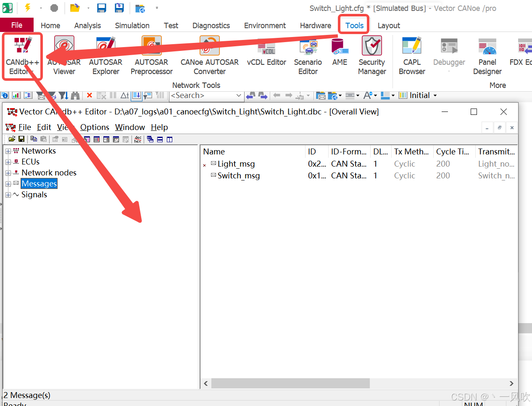Switch to the Analysis ribbon tab

pyautogui.click(x=87, y=26)
